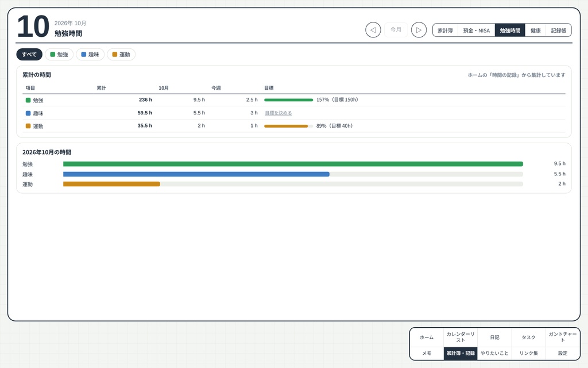
Task: Click the 59.5 h cumulative value
Action: (x=145, y=113)
